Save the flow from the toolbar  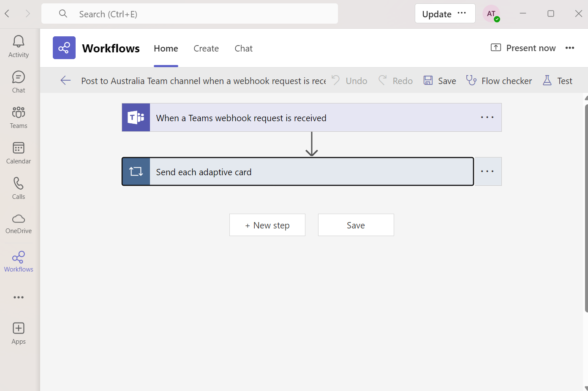click(440, 80)
